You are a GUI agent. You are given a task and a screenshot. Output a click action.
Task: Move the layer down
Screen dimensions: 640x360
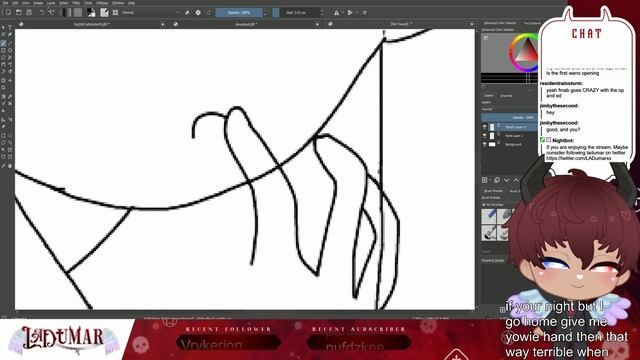(x=507, y=180)
